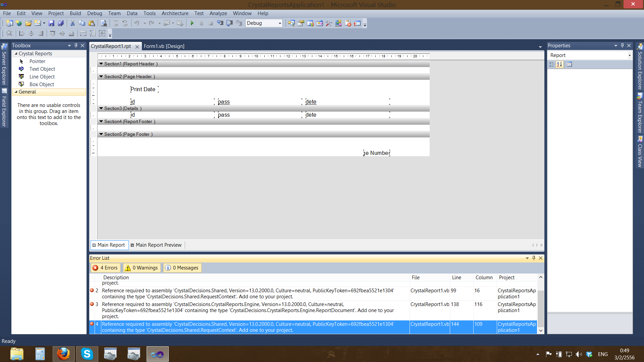Toggle auto-hide pin on Properties panel

[622, 46]
